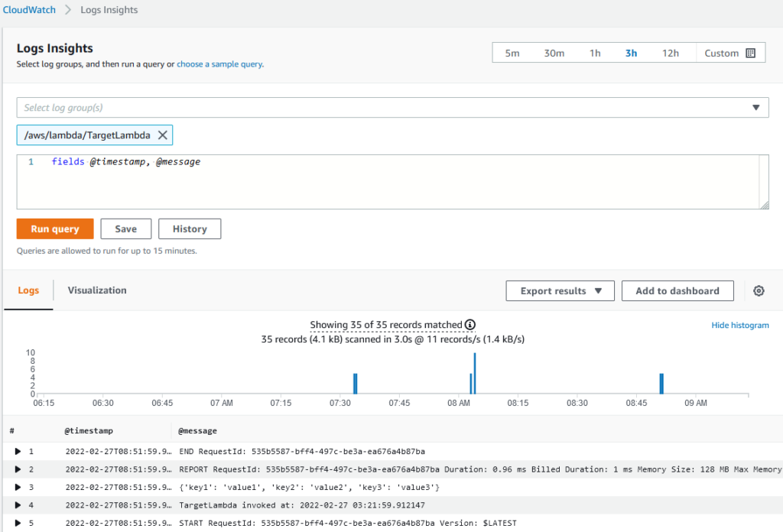Image resolution: width=783 pixels, height=532 pixels.
Task: Click 'Showing 35 of 35 records matched' text
Action: [386, 325]
